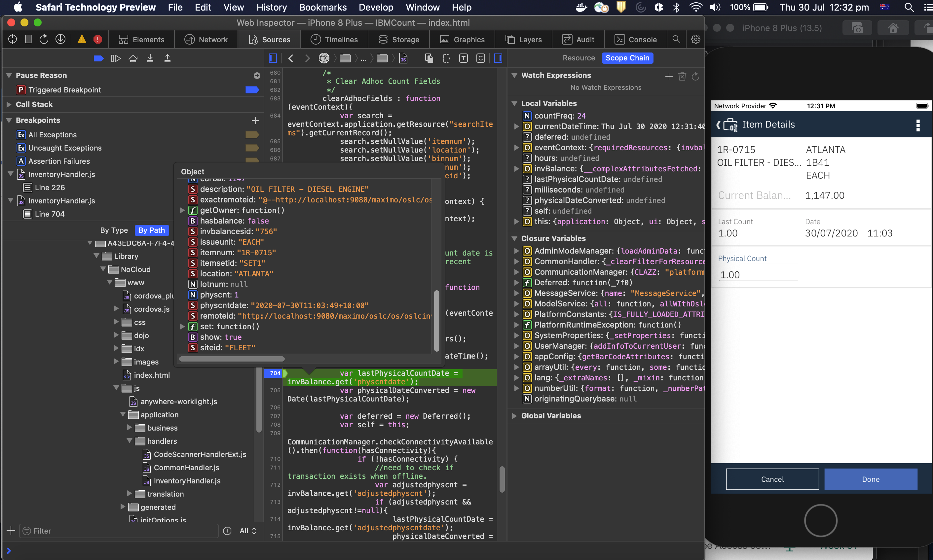Click the element selection crosshair icon

pos(13,39)
